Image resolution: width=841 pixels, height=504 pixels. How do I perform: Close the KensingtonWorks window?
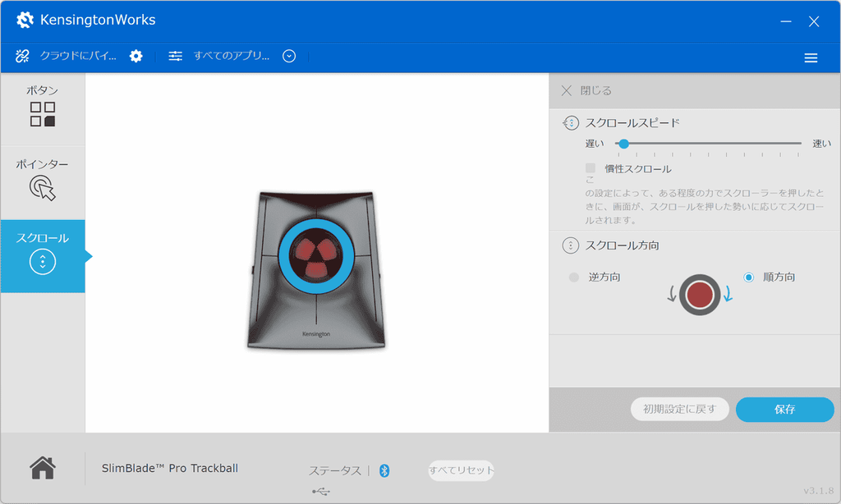click(x=814, y=21)
